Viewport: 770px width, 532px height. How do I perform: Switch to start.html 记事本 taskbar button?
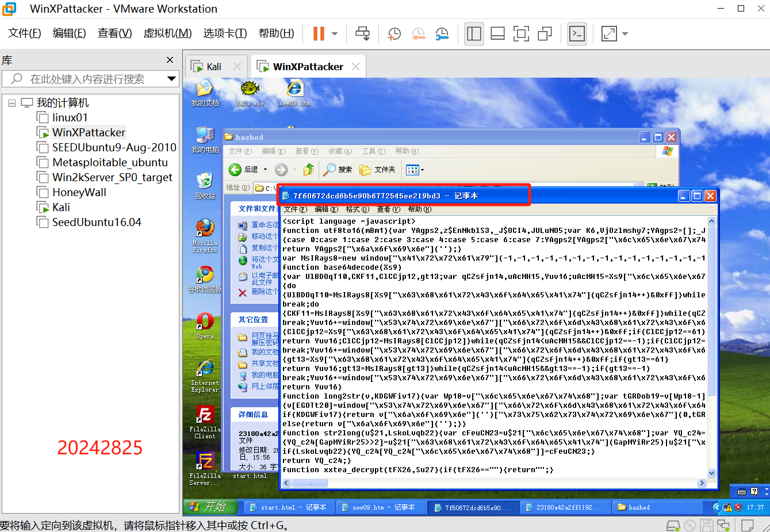tap(288, 507)
